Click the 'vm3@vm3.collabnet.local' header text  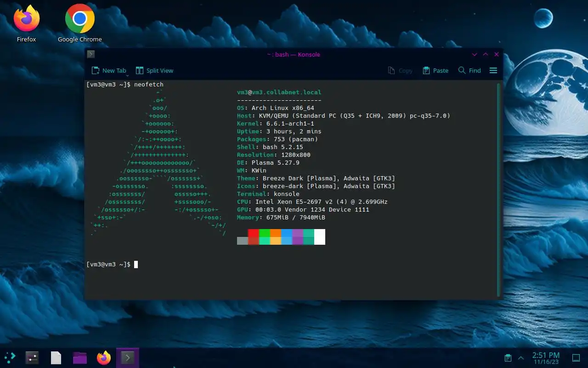279,92
